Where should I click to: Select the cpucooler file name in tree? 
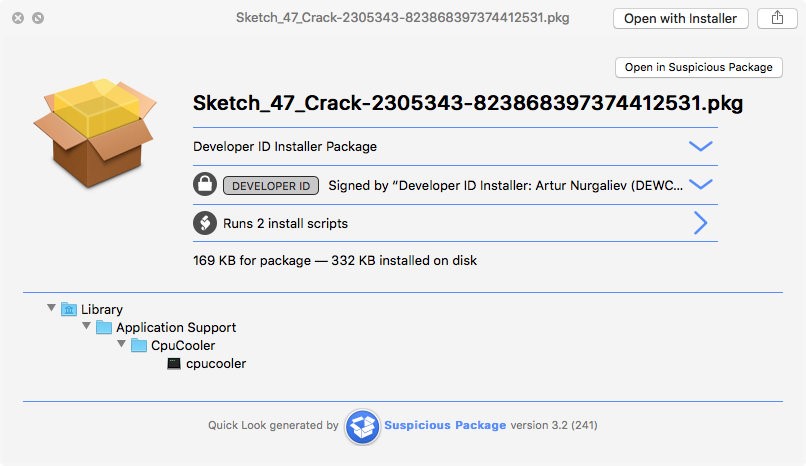click(x=216, y=364)
